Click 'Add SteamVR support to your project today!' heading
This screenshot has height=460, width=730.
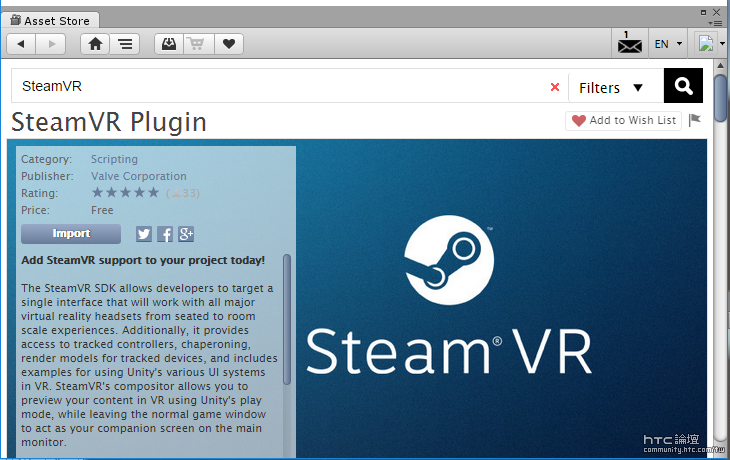point(143,260)
